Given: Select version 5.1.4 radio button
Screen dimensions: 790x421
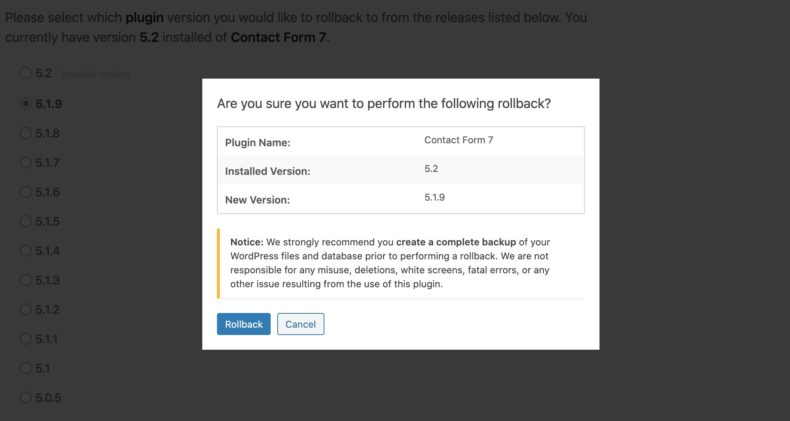Looking at the screenshot, I should (25, 250).
